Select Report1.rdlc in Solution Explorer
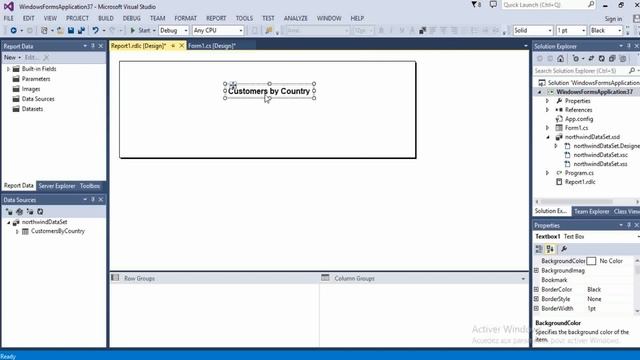Screen dimensions: 640x360 (580, 182)
